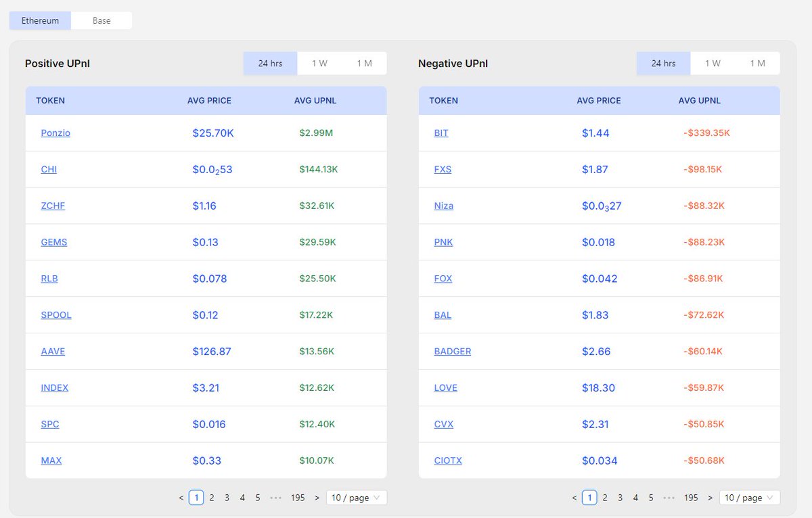Select 1 W in Negative UPnl
This screenshot has height=518, width=812.
713,64
